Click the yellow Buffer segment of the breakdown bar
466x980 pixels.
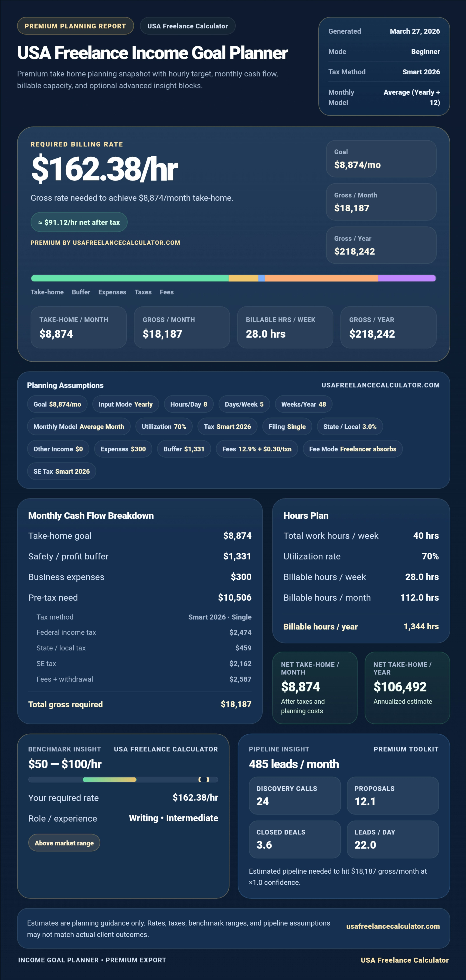[x=243, y=278]
